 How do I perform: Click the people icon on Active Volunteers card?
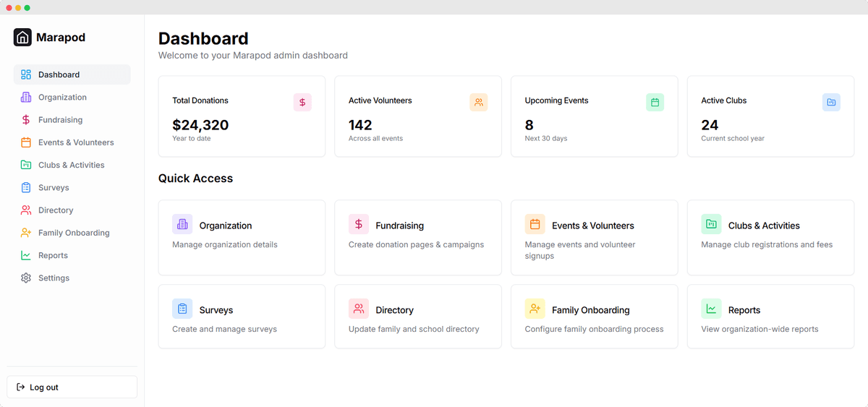pyautogui.click(x=478, y=103)
